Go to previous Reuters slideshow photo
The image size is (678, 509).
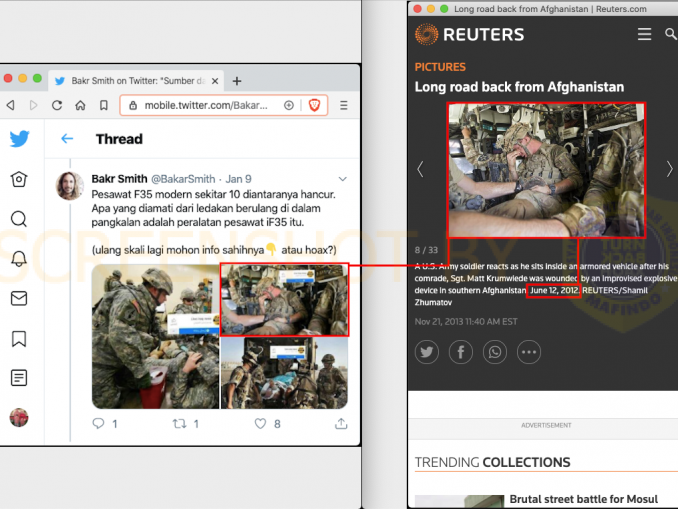coord(420,169)
